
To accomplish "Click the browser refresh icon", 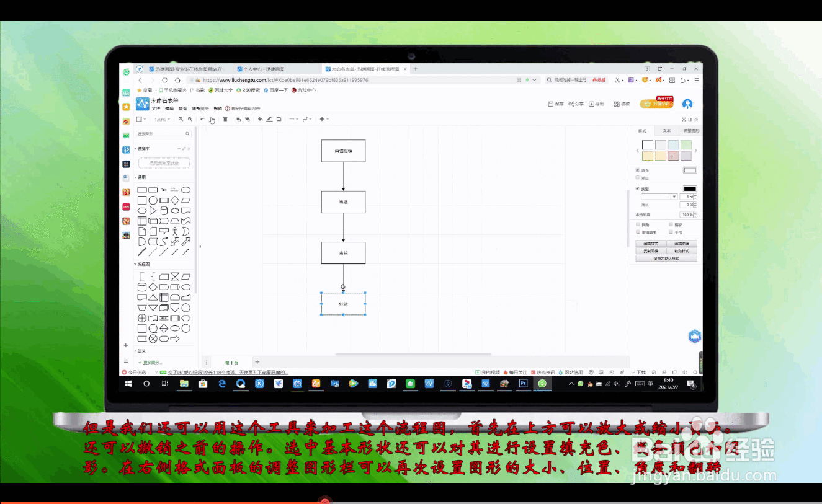I will point(164,80).
